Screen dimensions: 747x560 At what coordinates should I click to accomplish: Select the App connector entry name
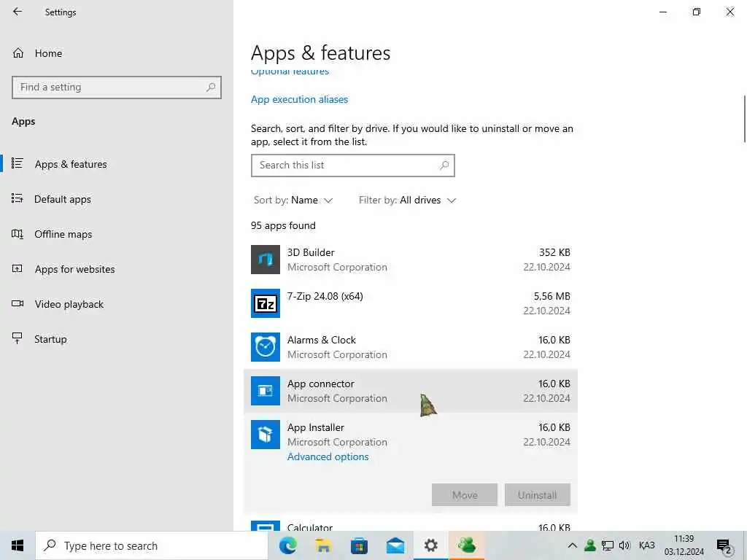click(321, 384)
